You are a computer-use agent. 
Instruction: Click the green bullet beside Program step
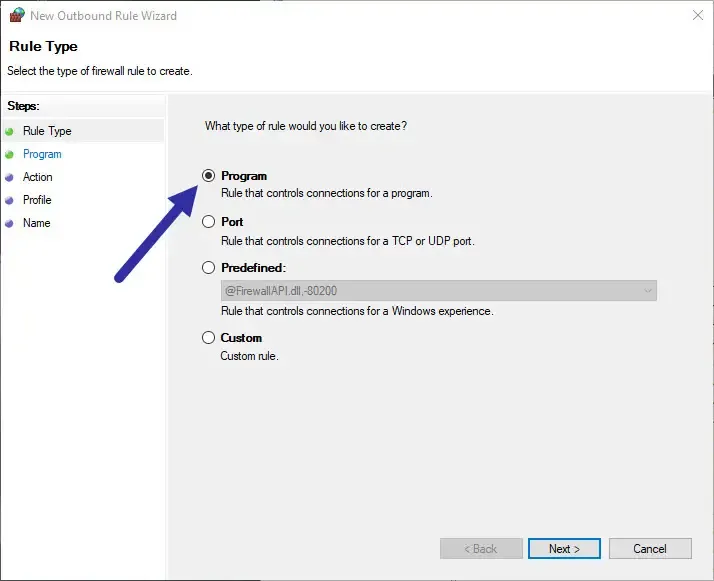(x=10, y=154)
